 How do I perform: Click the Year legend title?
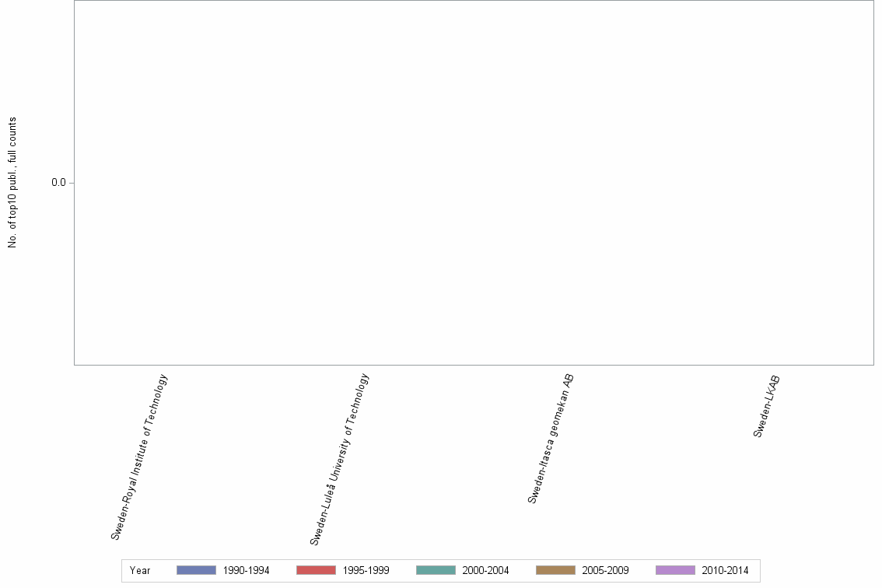(x=142, y=570)
